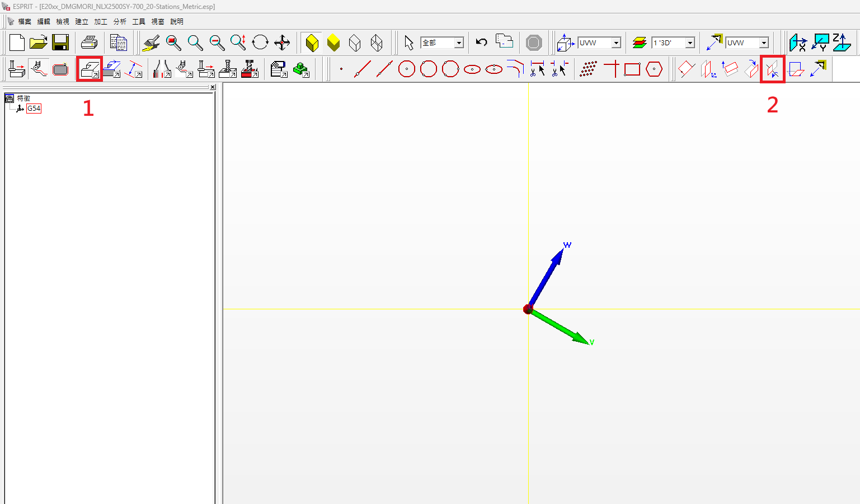Screen dimensions: 860x504
Task: Click the New document icon
Action: coord(17,43)
